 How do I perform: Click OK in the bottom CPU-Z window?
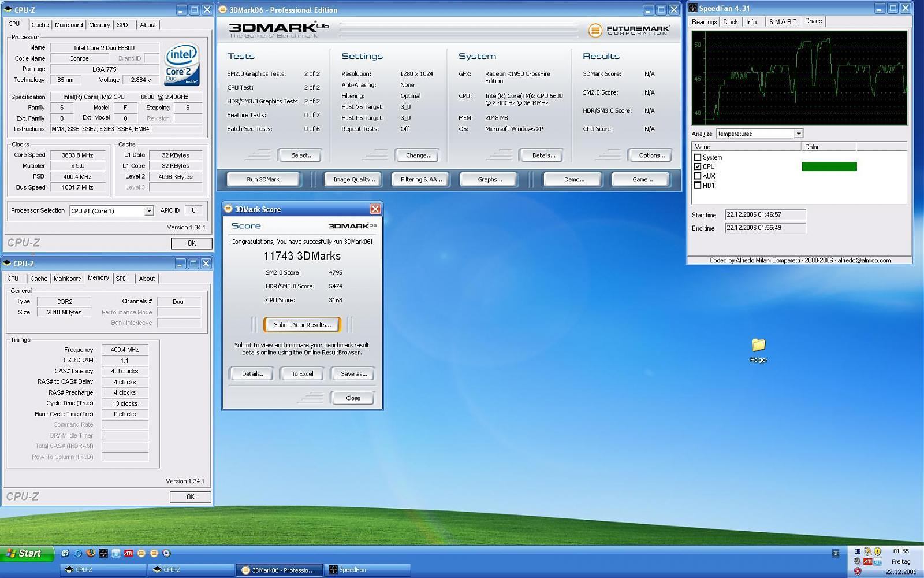pyautogui.click(x=191, y=497)
